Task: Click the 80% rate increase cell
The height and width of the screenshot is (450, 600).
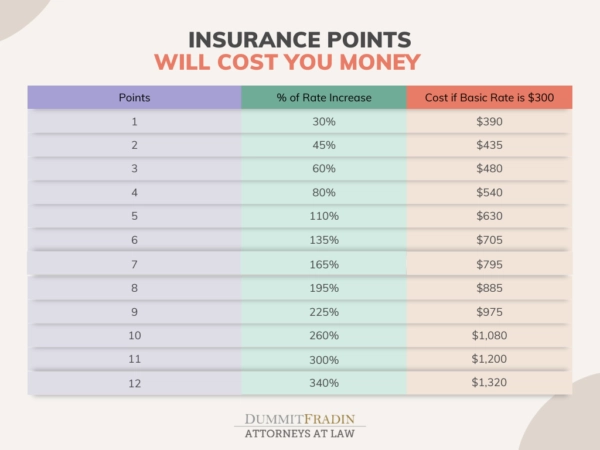Action: coord(323,192)
